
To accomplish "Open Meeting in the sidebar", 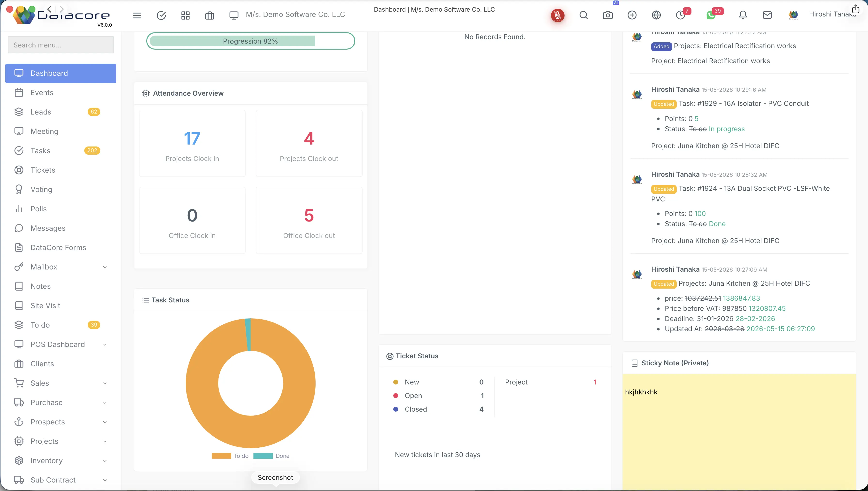I will [61, 131].
